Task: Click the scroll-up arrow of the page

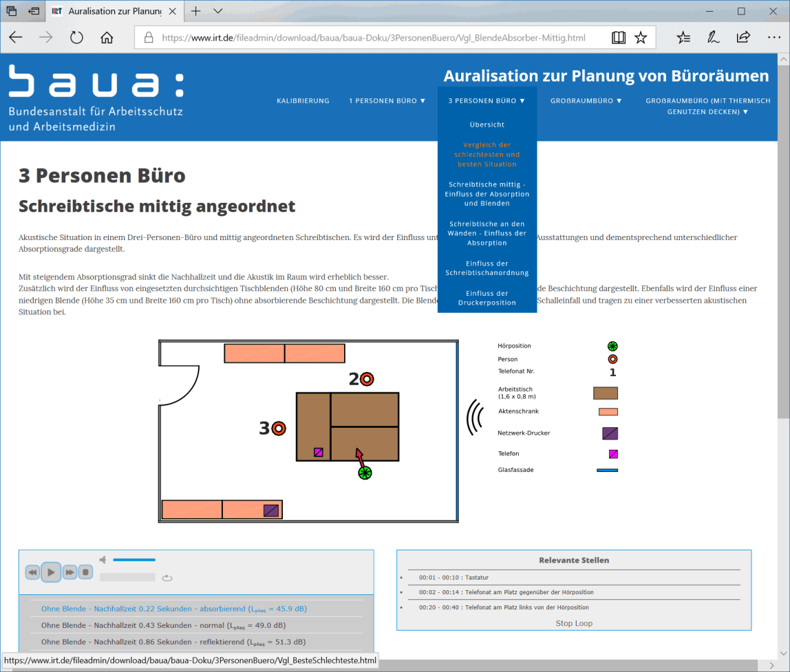Action: click(783, 59)
